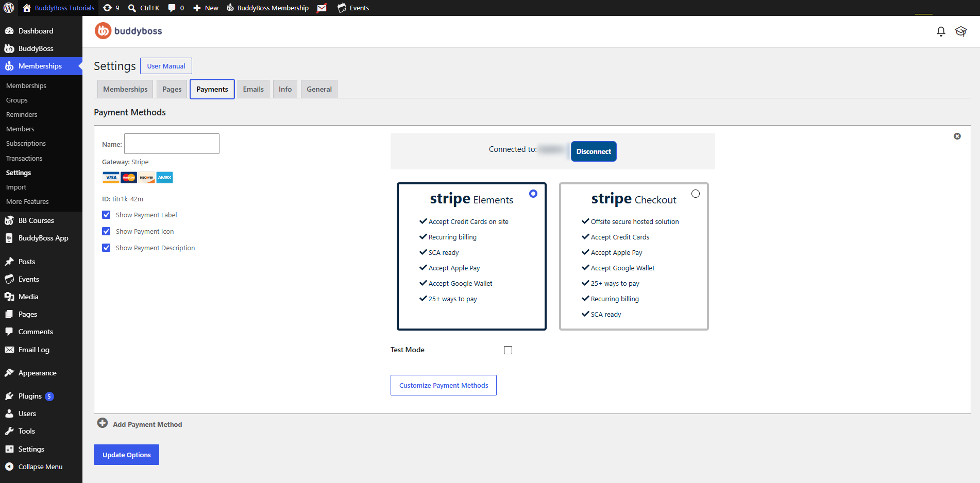Image resolution: width=980 pixels, height=483 pixels.
Task: Click the mail envelope icon in admin bar
Action: point(322,8)
